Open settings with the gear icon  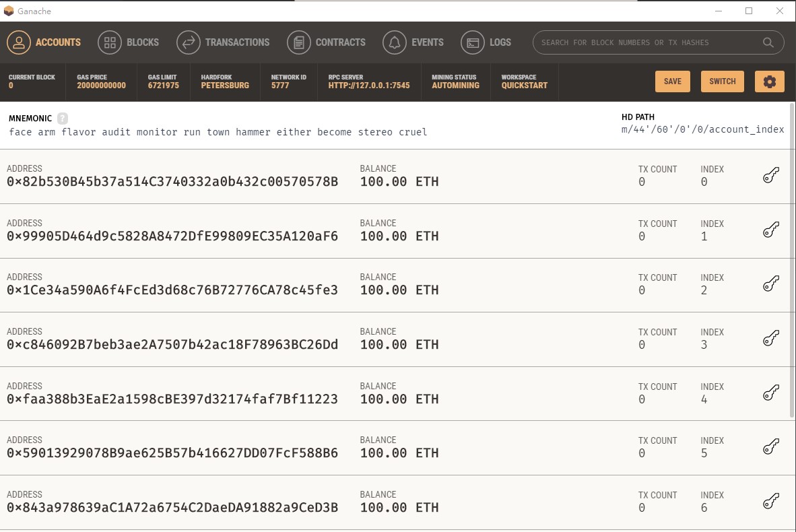[769, 81]
